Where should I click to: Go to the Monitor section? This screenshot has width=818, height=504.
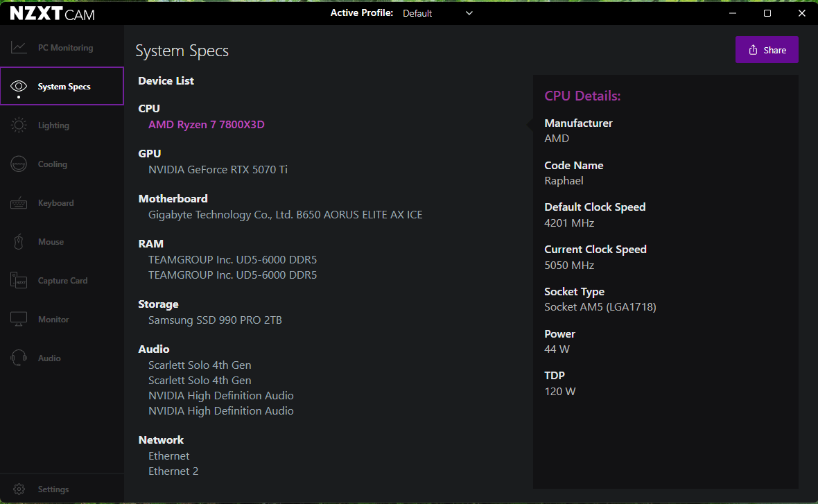[x=62, y=320]
